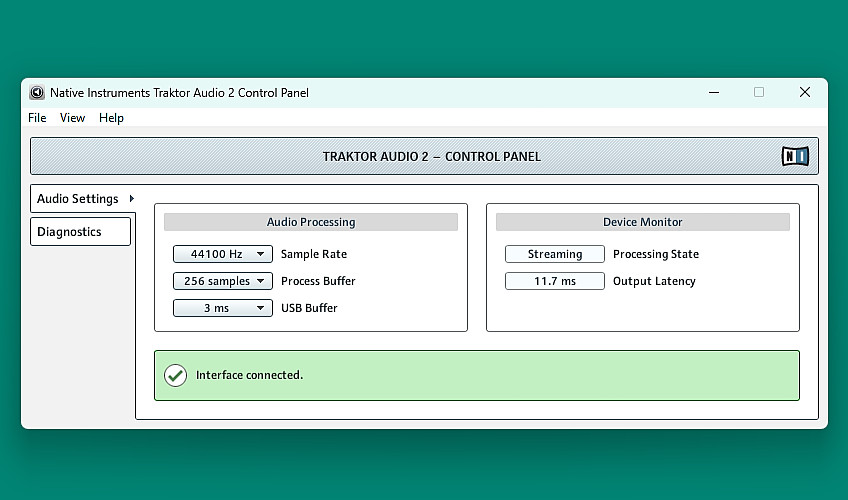Switch to the Diagnostics tab
The image size is (848, 500).
point(81,232)
